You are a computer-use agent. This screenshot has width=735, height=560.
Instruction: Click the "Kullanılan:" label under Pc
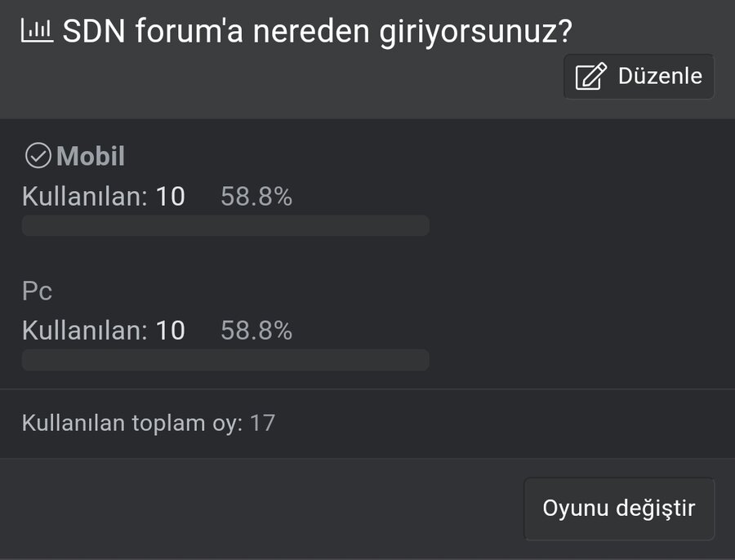pos(84,331)
